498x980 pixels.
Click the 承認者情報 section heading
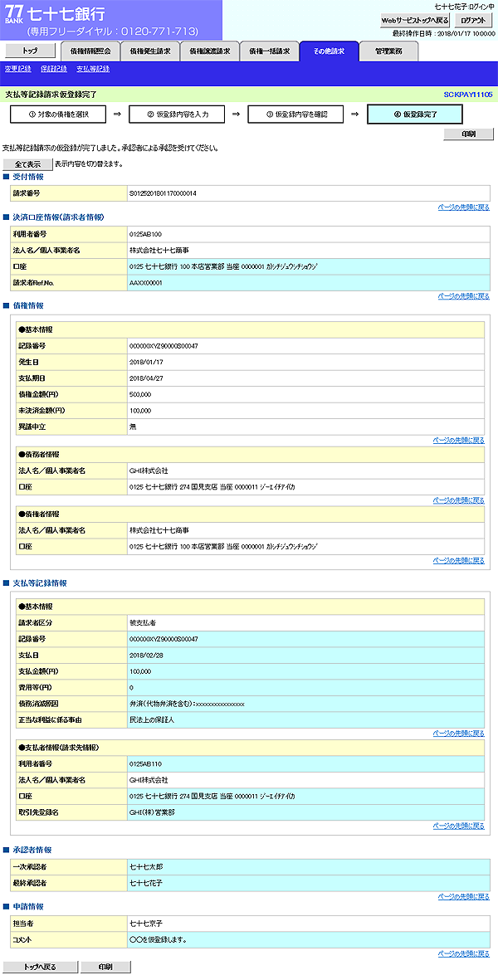click(x=32, y=850)
